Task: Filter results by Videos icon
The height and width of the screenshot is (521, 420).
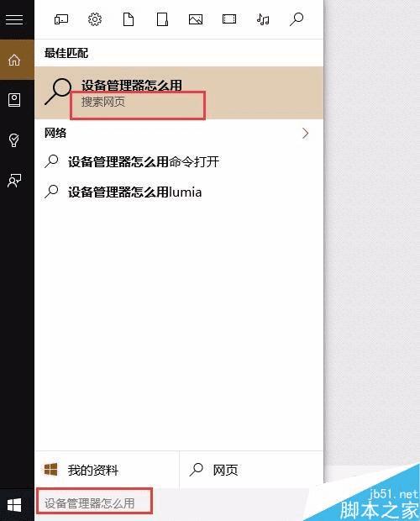Action: click(x=229, y=19)
